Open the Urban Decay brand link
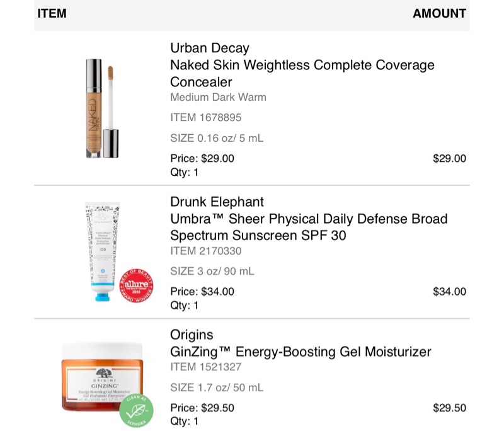 click(210, 48)
